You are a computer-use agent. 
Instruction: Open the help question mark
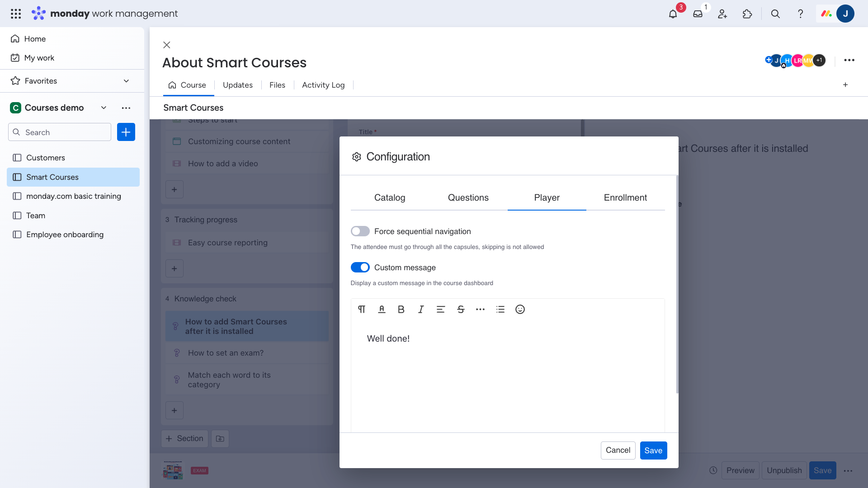(800, 14)
